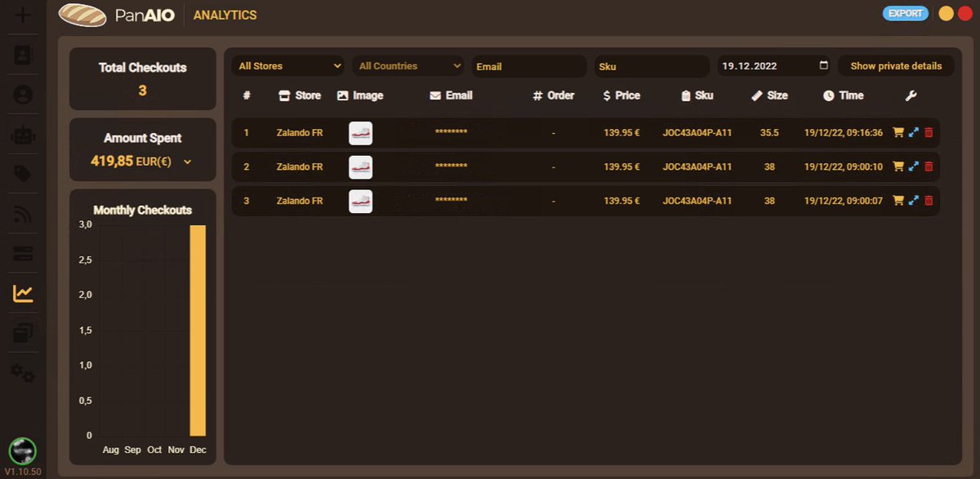Click the 19.12.2022 date field
980x479 pixels.
point(774,66)
